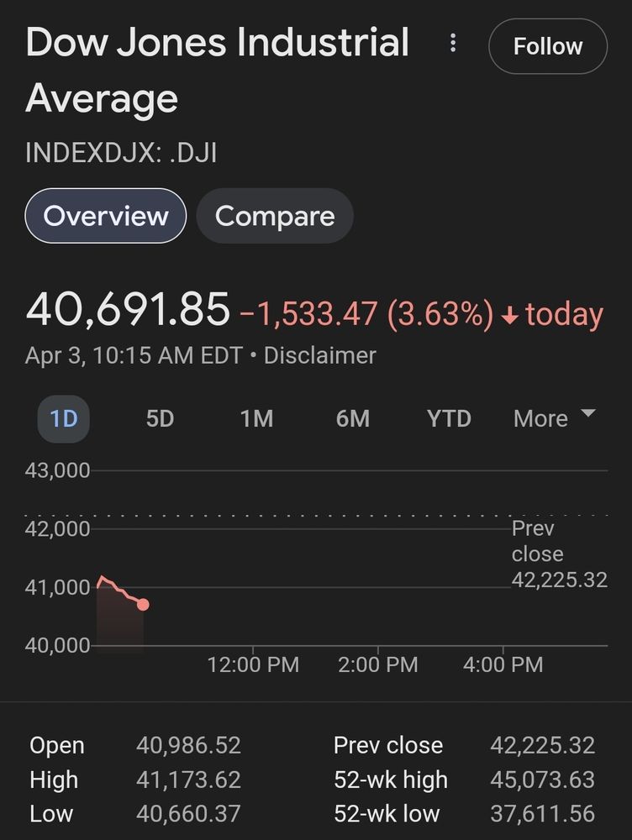Click the 4:00 PM chart axis label
632x840 pixels.
click(x=503, y=664)
